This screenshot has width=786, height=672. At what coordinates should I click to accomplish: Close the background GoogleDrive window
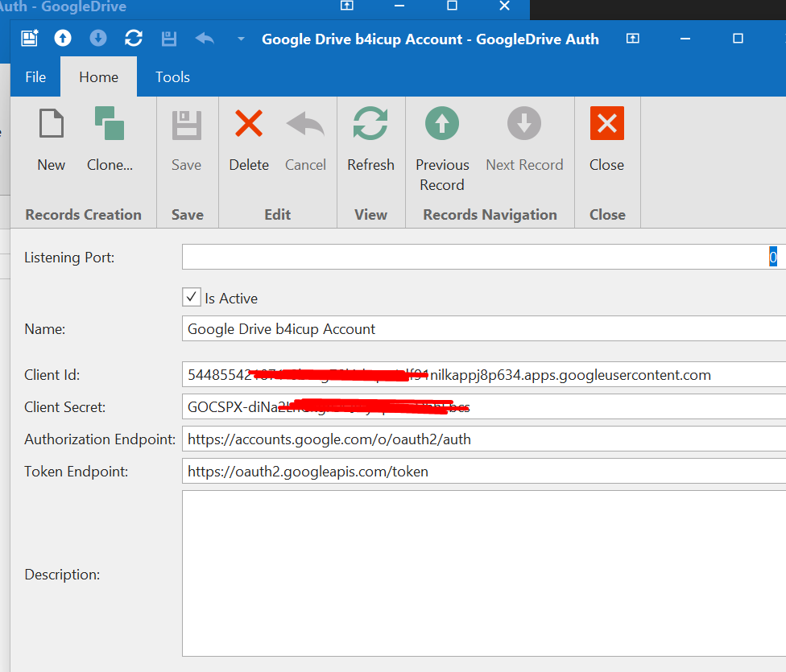coord(505,6)
